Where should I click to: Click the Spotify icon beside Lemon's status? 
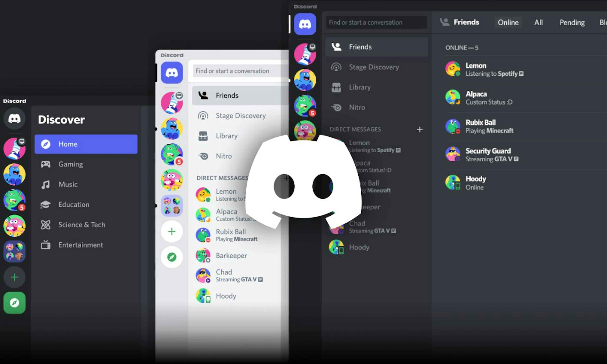click(x=521, y=74)
